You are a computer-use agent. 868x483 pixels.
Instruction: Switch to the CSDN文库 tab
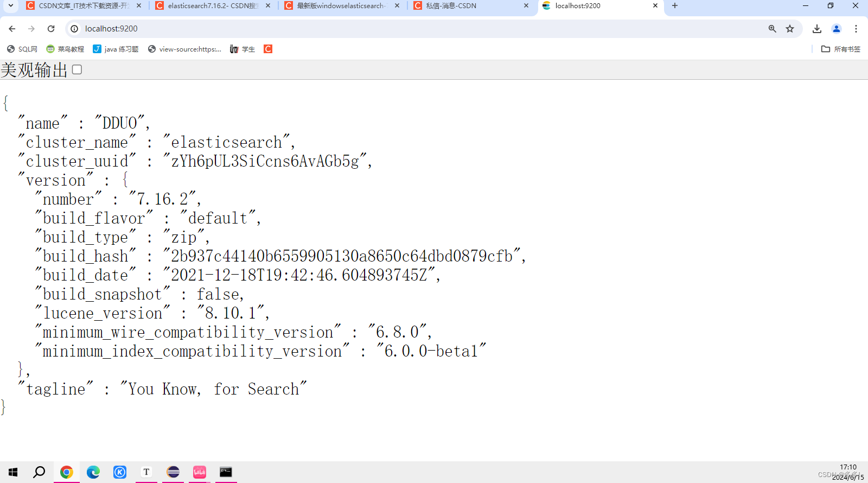click(84, 5)
